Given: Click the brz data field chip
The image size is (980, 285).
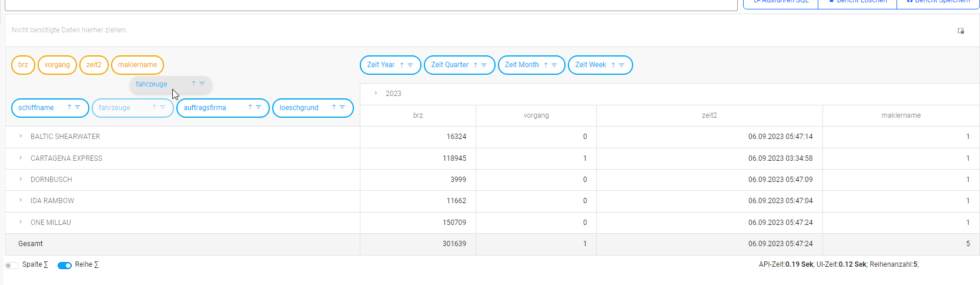Looking at the screenshot, I should 23,65.
